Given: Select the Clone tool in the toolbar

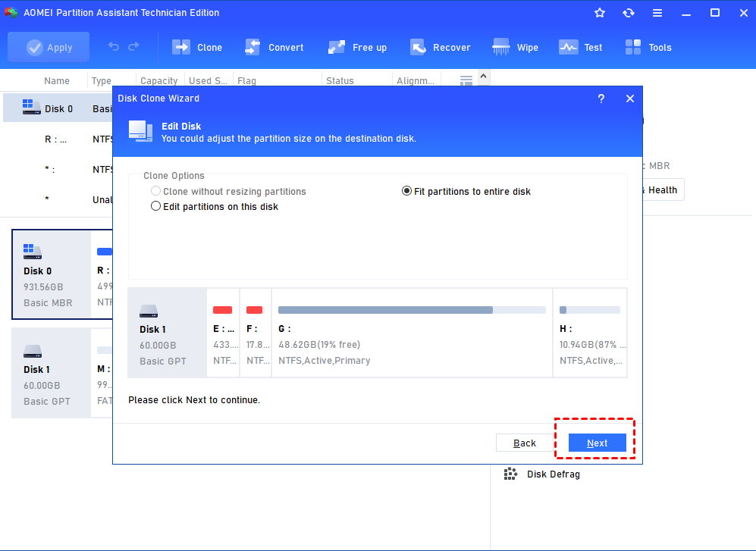Looking at the screenshot, I should [197, 47].
